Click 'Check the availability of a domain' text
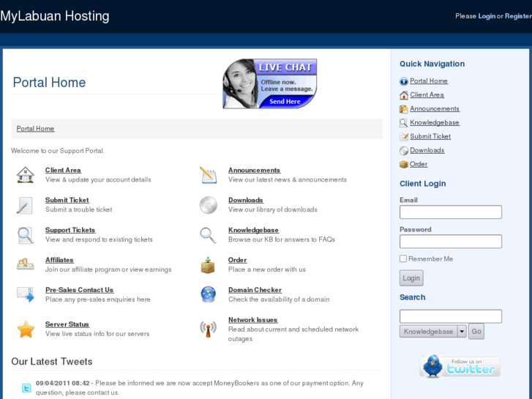Screen dimensions: 532x399 pyautogui.click(x=279, y=299)
